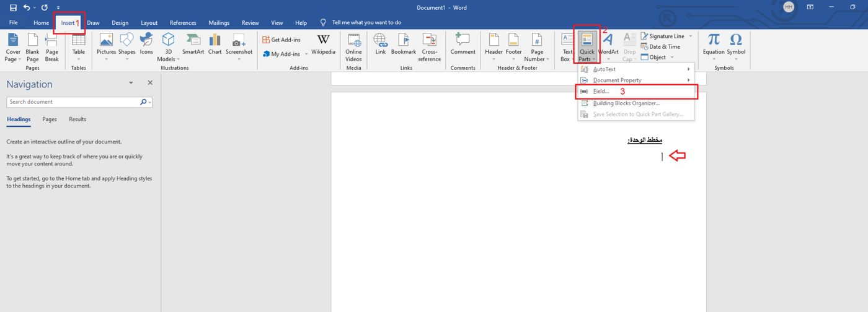Add a Bookmark
Image resolution: width=868 pixels, height=312 pixels.
point(404,45)
